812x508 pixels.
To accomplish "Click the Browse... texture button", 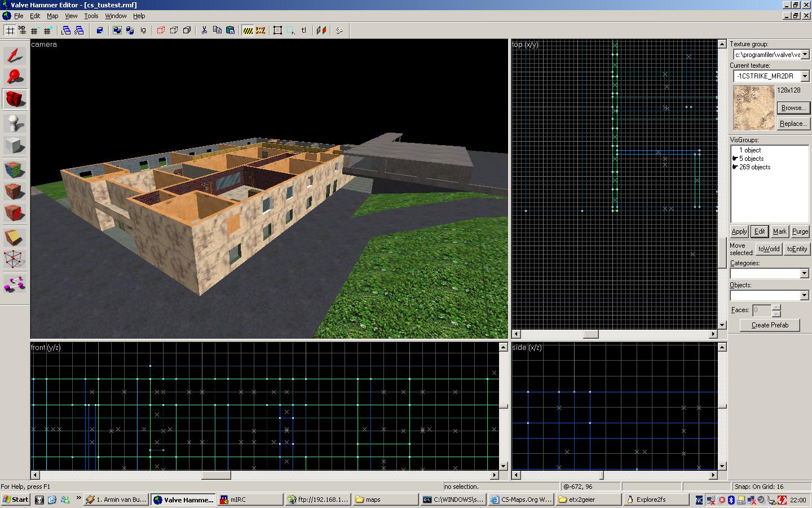I will [x=792, y=108].
